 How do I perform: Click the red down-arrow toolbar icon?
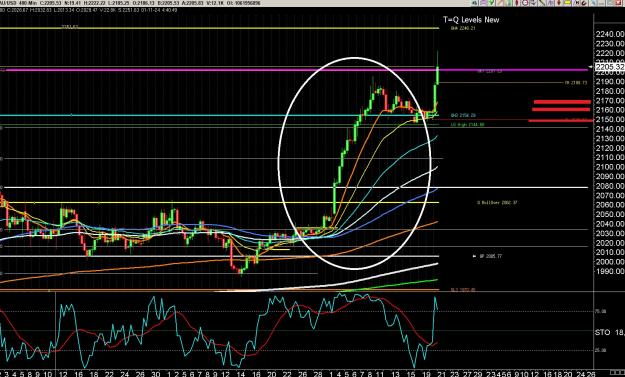click(559, 2)
